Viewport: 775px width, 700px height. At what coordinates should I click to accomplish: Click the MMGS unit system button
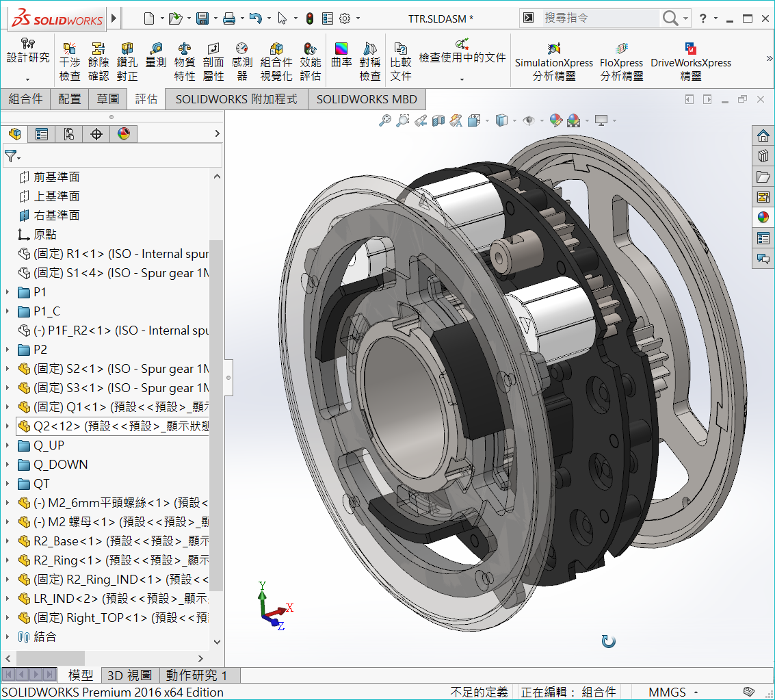click(x=668, y=692)
